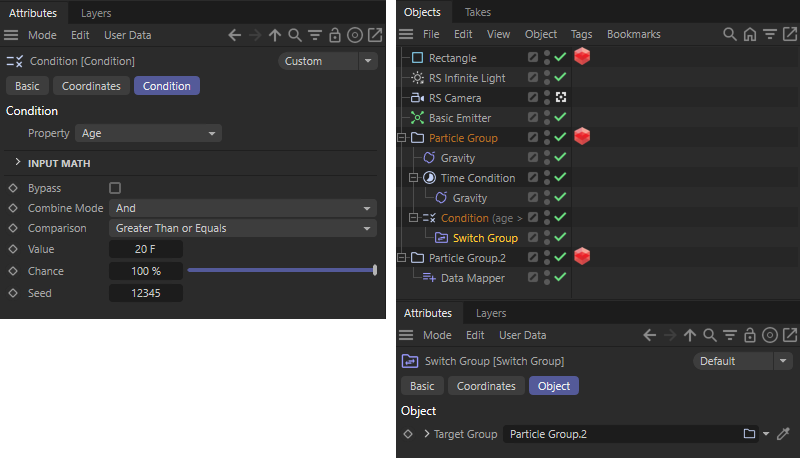Search objects in Objects manager
800x458 pixels.
[x=730, y=34]
